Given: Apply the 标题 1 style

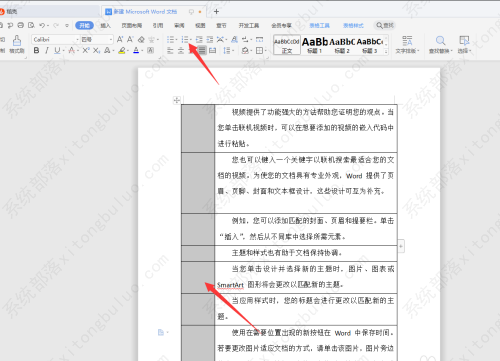Looking at the screenshot, I should 315,45.
